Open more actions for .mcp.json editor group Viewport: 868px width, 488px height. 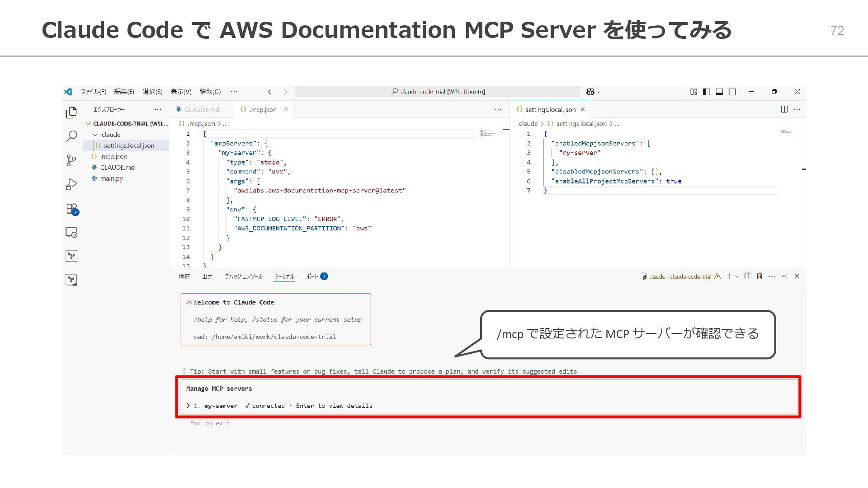click(x=498, y=109)
